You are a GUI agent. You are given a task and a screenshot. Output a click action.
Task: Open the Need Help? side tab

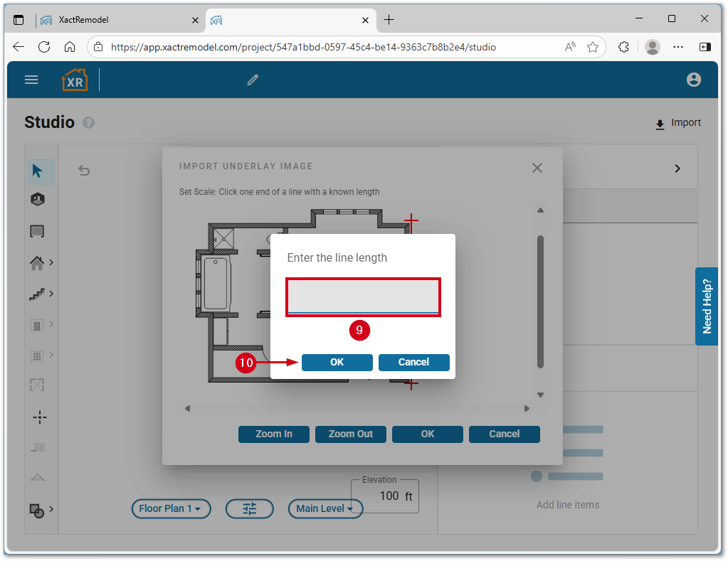click(707, 306)
